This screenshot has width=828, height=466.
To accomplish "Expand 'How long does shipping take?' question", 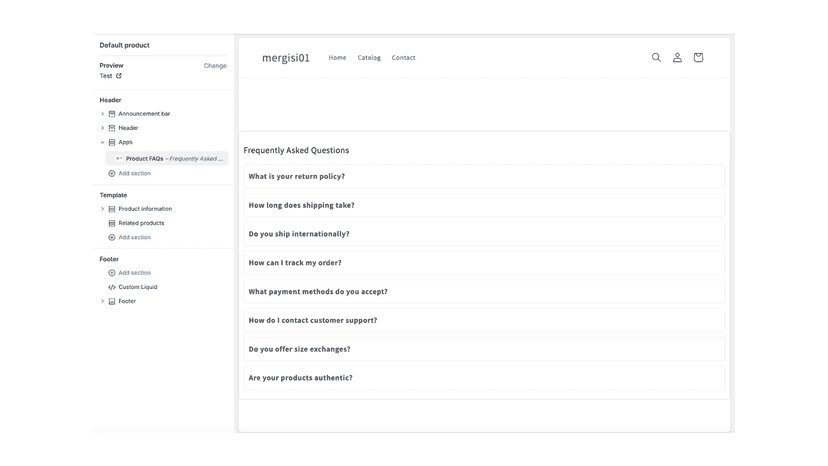I will click(484, 206).
